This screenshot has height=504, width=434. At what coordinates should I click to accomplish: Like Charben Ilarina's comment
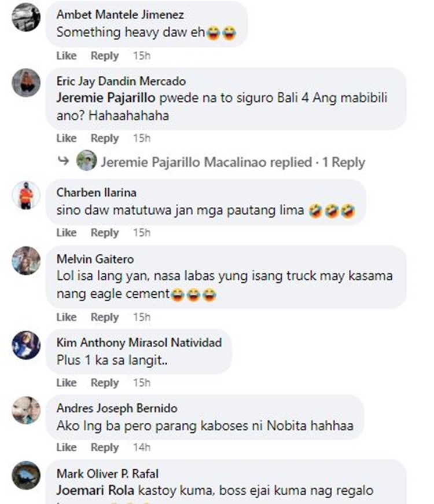67,233
